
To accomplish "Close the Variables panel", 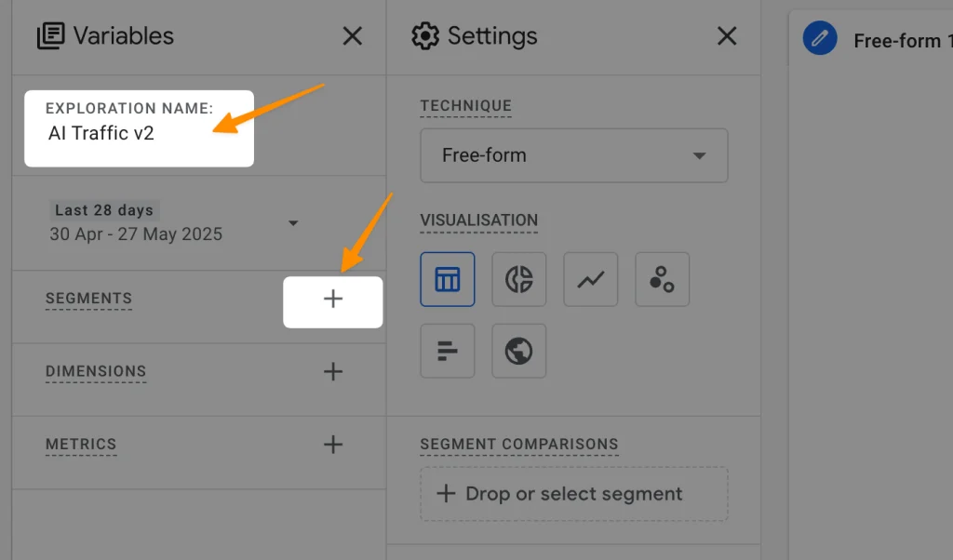I will [x=352, y=35].
